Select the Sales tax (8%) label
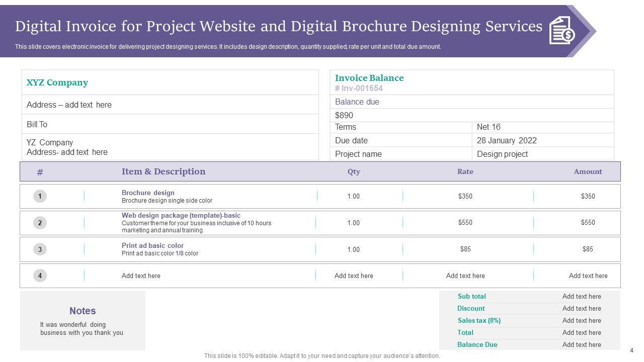644x362 pixels. pos(479,320)
